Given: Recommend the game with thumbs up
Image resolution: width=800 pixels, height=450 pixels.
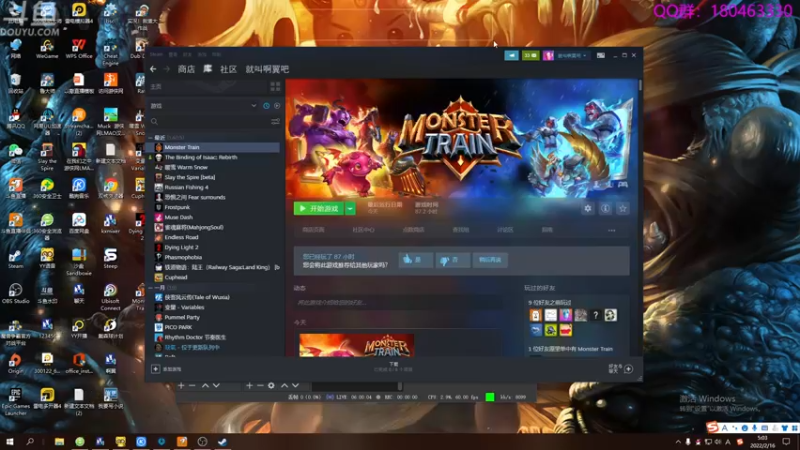Looking at the screenshot, I should [415, 260].
